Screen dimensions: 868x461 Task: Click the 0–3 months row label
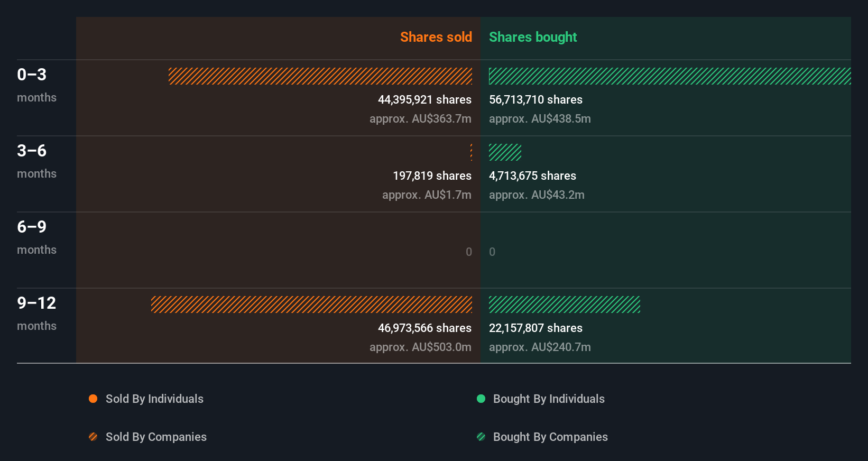click(36, 85)
